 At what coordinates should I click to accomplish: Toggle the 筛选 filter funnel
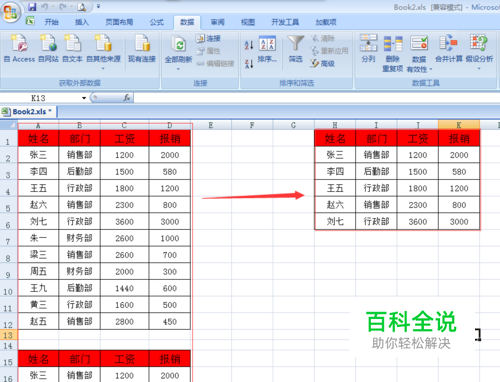(296, 49)
